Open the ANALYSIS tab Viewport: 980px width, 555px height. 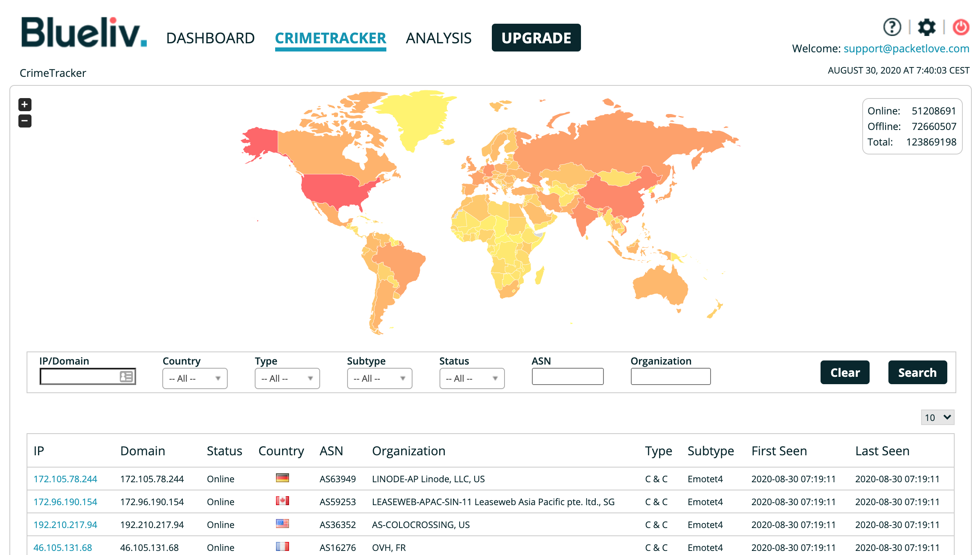click(x=439, y=38)
